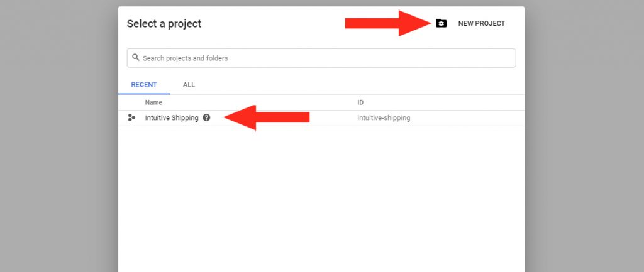Click the Select a project dialog title
Screen dimensions: 644x272
click(164, 24)
